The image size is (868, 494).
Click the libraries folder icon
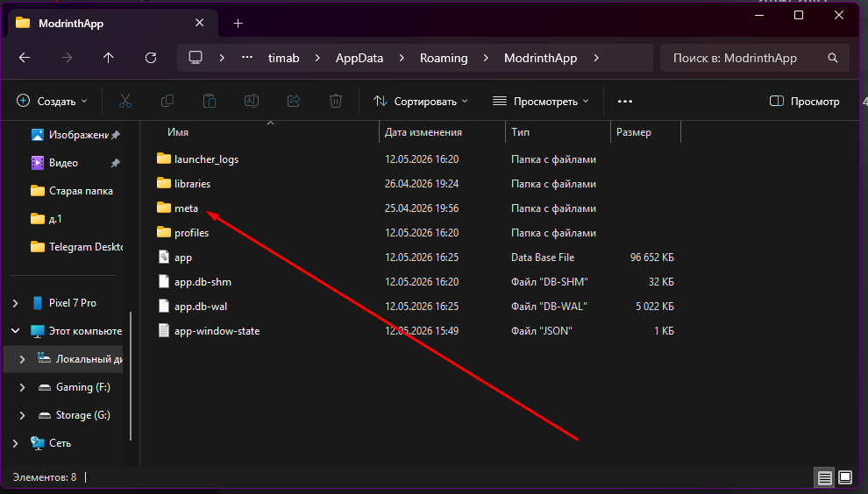pyautogui.click(x=164, y=183)
